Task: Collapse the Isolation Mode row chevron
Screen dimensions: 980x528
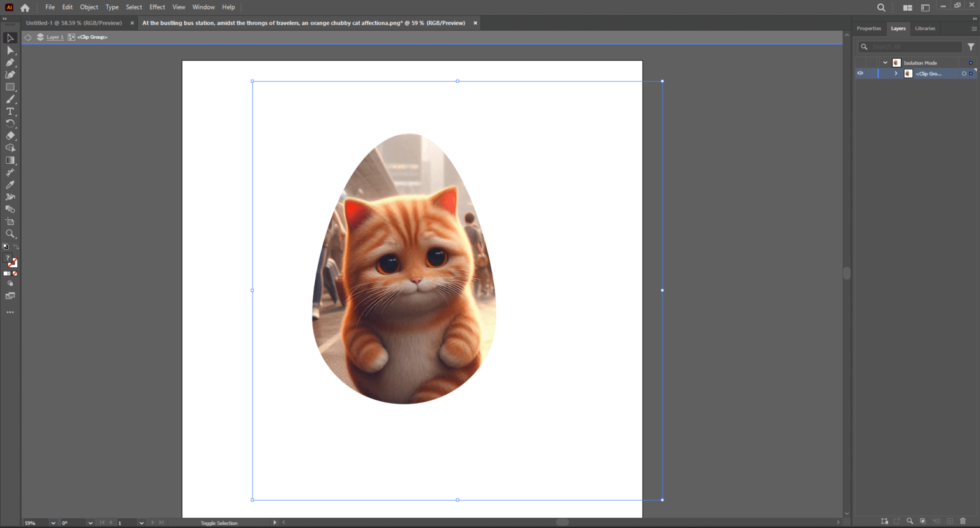Action: pos(885,62)
